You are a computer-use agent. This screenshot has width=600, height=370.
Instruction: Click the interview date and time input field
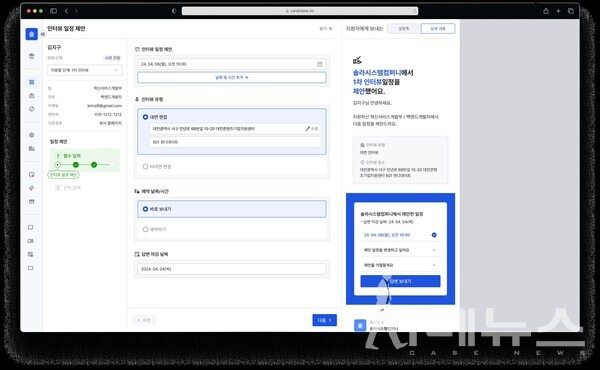tap(232, 64)
